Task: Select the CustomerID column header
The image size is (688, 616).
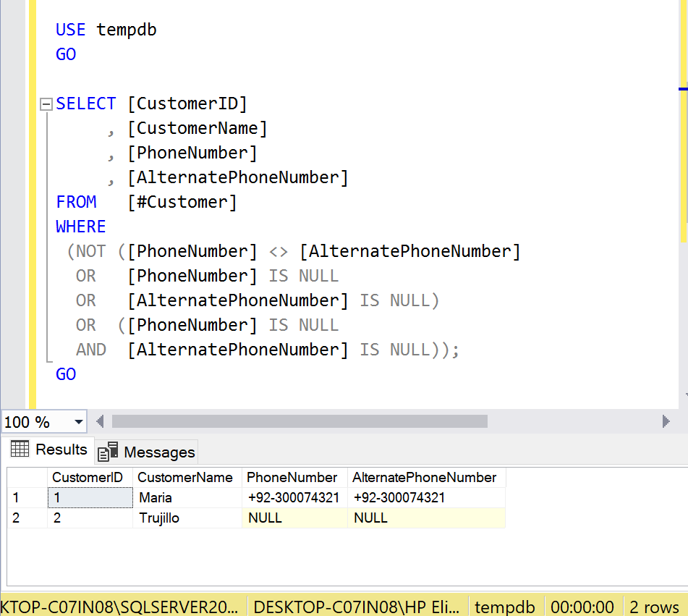Action: point(90,478)
